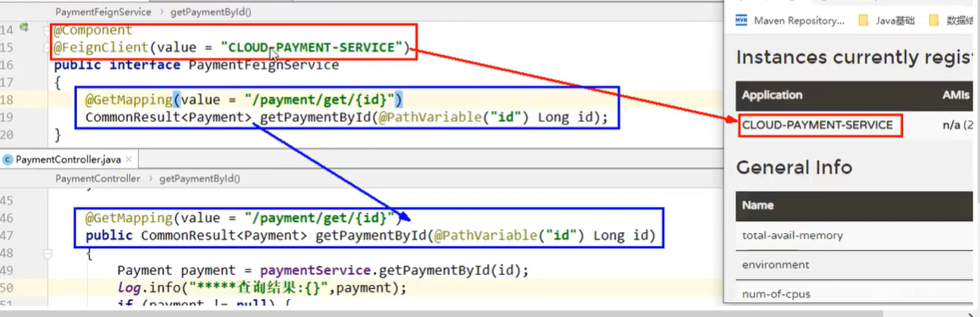Collapse the fold marker beside @Component at line 14
Viewport: 980px width, 317px height.
(47, 30)
